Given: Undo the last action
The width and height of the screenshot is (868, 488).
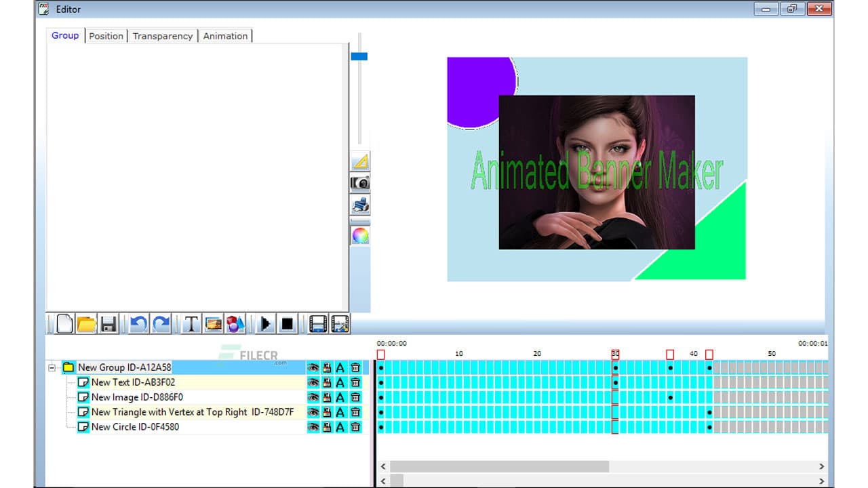Looking at the screenshot, I should [138, 324].
